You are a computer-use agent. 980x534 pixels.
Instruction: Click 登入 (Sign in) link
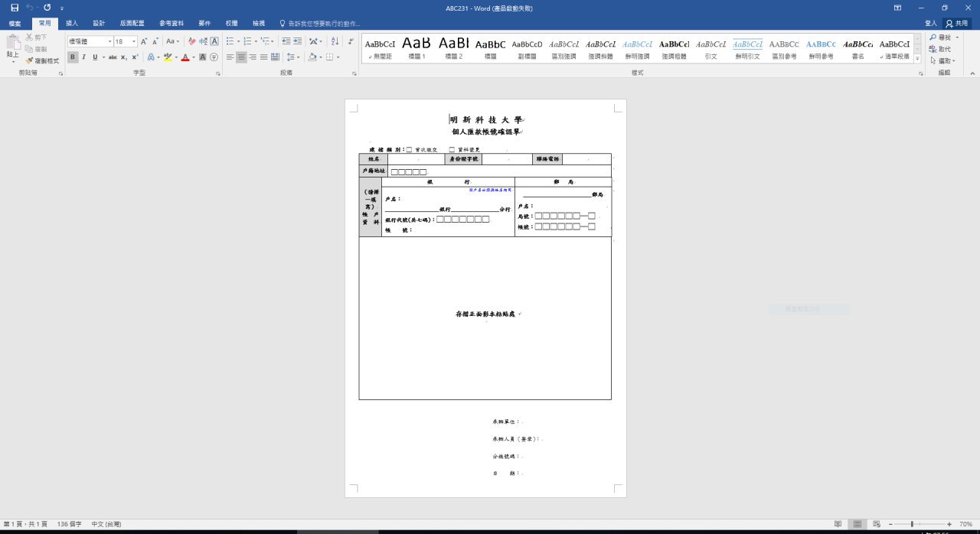(x=930, y=24)
